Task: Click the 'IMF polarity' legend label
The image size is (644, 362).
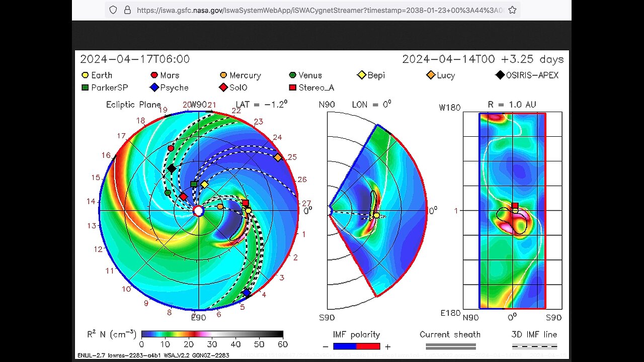Action: pyautogui.click(x=356, y=334)
